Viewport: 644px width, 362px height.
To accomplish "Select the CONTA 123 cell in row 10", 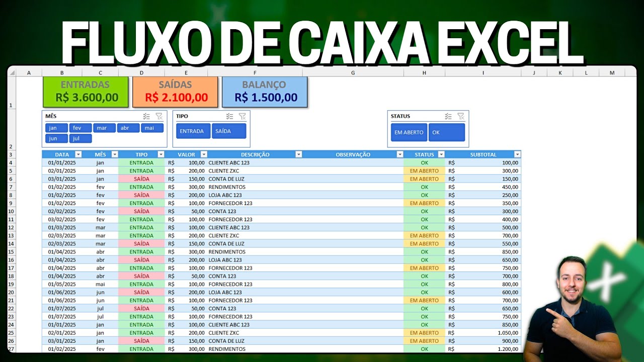I will [255, 211].
